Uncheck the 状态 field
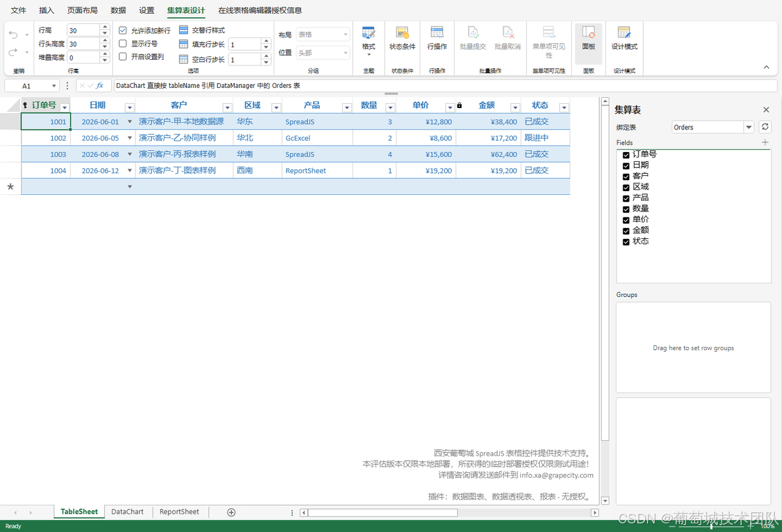The height and width of the screenshot is (532, 782). (626, 242)
